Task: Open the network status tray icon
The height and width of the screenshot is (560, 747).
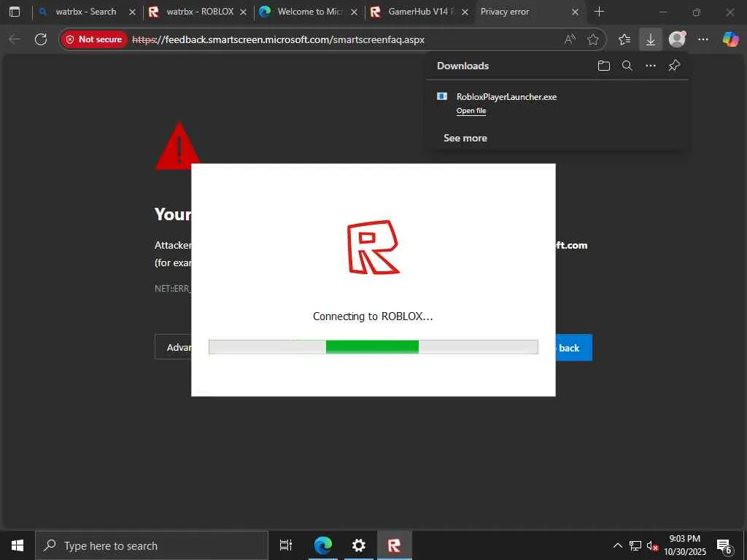Action: click(x=635, y=545)
